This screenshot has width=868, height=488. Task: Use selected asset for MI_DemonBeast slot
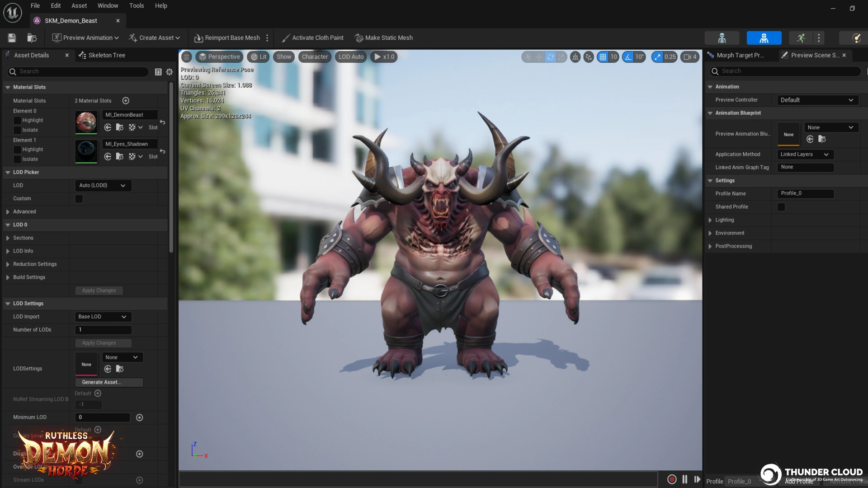pyautogui.click(x=108, y=127)
